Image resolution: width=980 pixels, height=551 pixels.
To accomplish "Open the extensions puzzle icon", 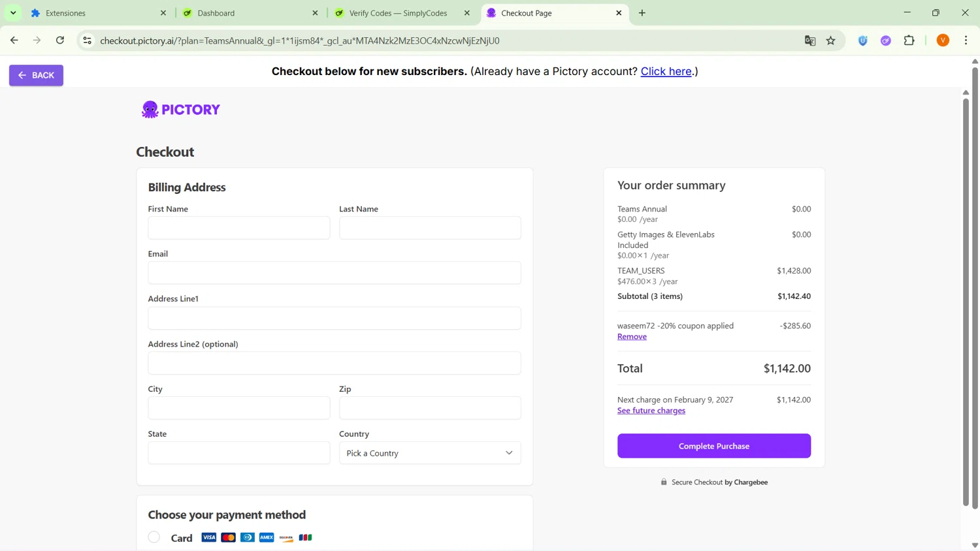I will (909, 40).
